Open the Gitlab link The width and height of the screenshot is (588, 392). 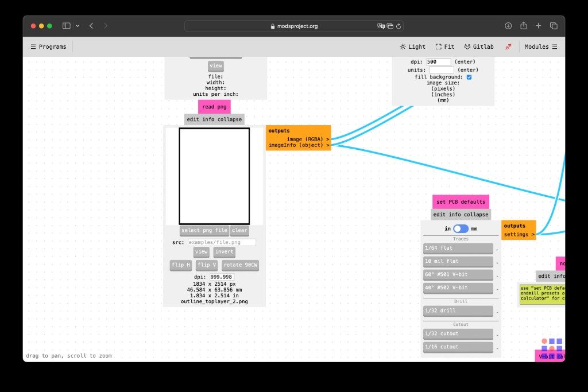pos(479,47)
